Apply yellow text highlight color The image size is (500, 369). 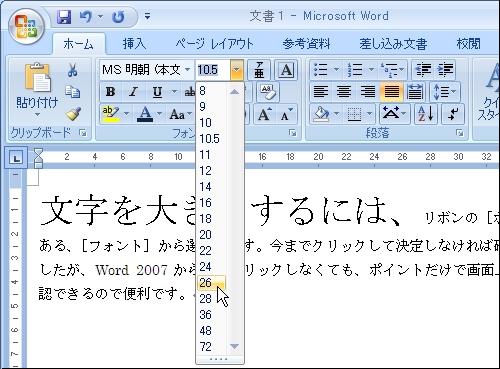pos(111,114)
